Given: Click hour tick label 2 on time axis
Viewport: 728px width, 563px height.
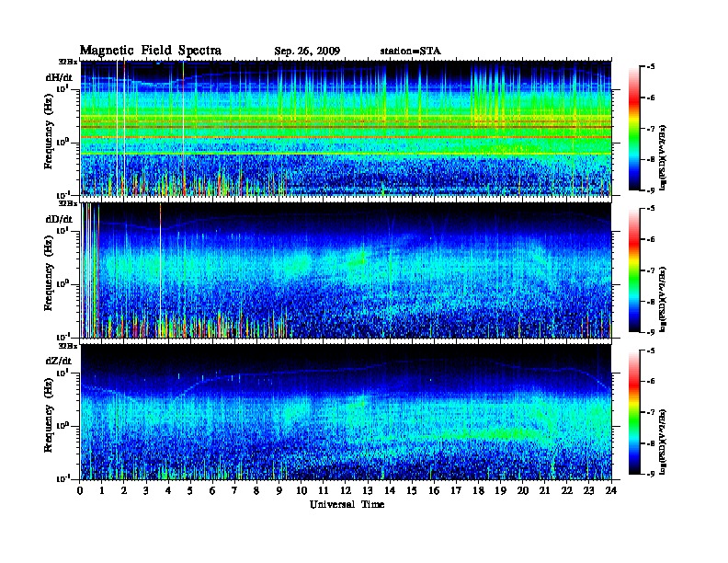Looking at the screenshot, I should tap(124, 491).
